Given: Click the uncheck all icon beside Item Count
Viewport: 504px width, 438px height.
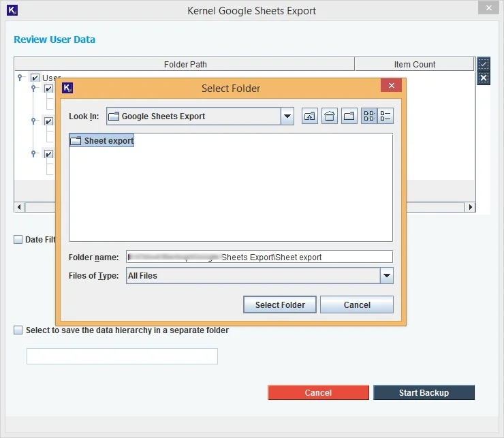Looking at the screenshot, I should click(x=484, y=78).
